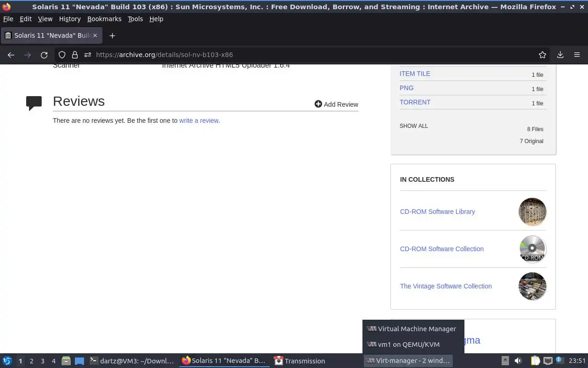
Task: Open the View menu
Action: [45, 19]
